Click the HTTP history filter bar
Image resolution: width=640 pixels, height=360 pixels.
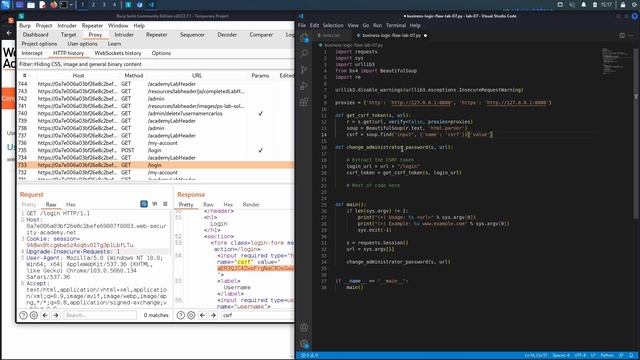point(156,64)
